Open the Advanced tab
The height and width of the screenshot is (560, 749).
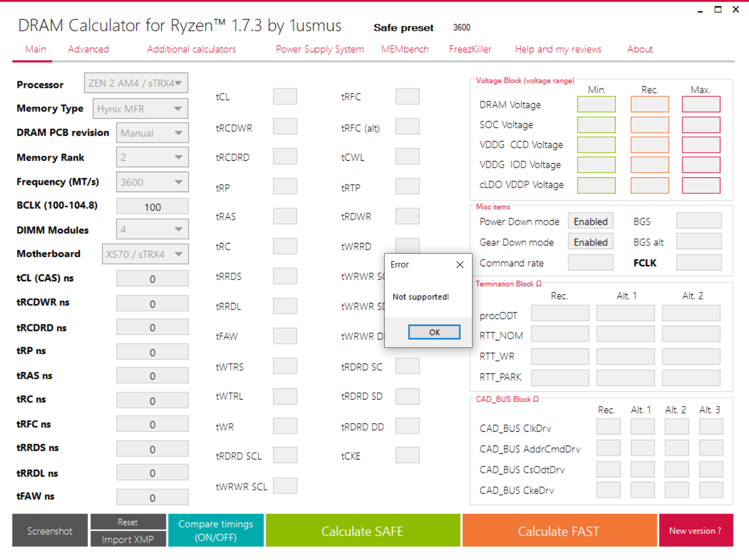(88, 49)
